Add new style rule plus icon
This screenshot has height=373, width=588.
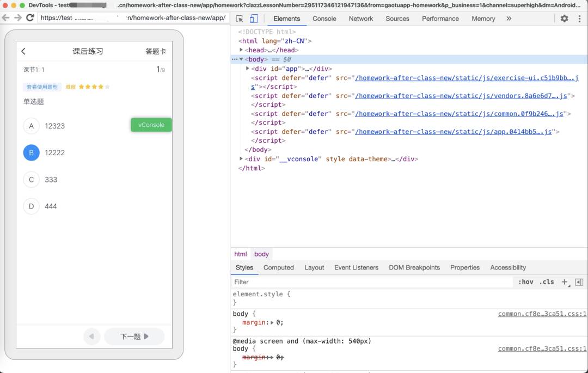pyautogui.click(x=565, y=282)
